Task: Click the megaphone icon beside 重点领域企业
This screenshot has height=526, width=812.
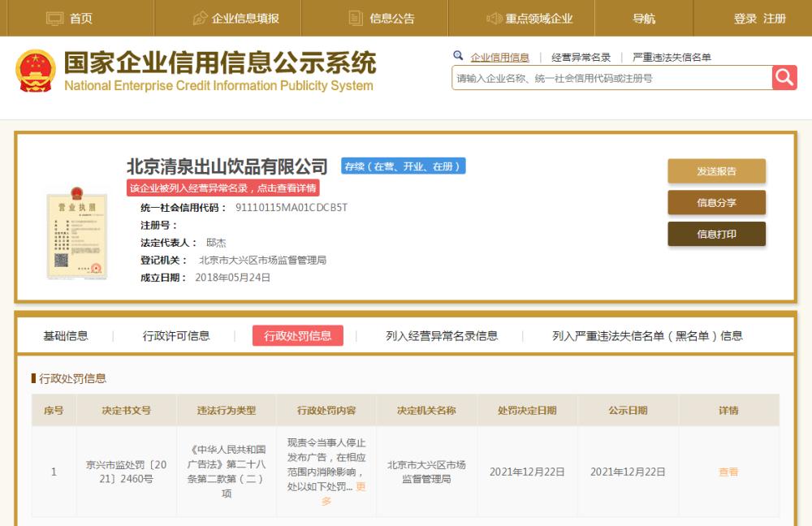Action: click(494, 19)
